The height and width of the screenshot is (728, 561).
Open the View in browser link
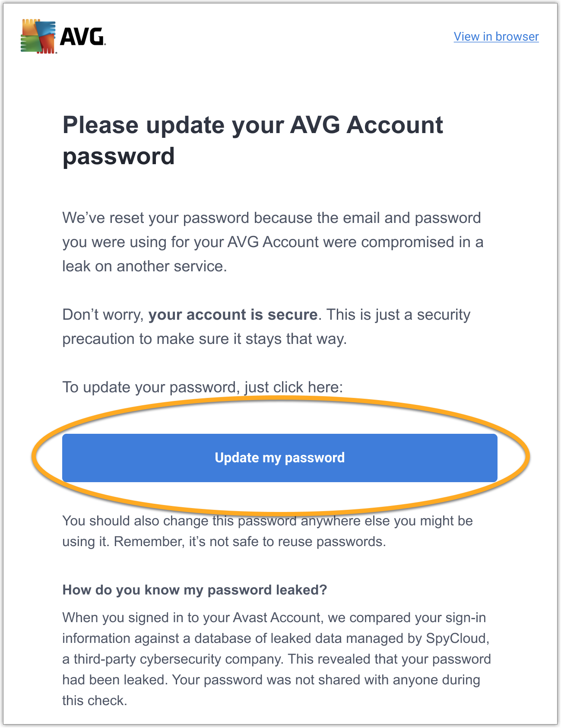coord(496,37)
